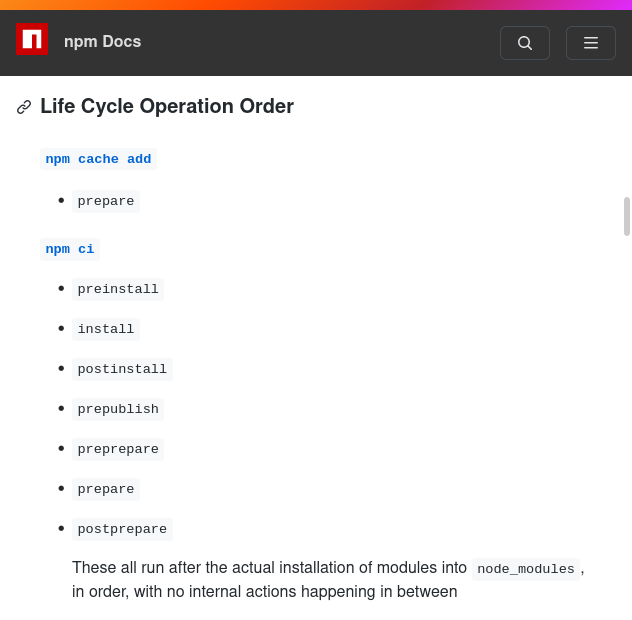Open the hamburger navigation menu
The width and height of the screenshot is (632, 620).
coord(590,43)
